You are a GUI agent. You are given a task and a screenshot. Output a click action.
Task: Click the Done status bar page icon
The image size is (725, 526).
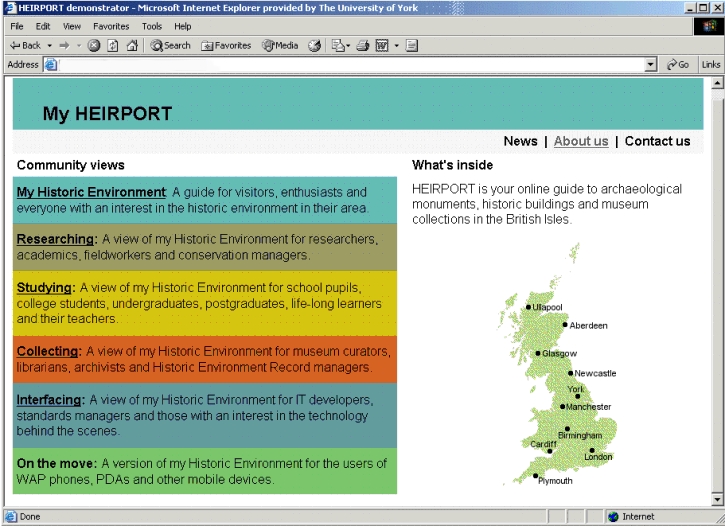[11, 517]
